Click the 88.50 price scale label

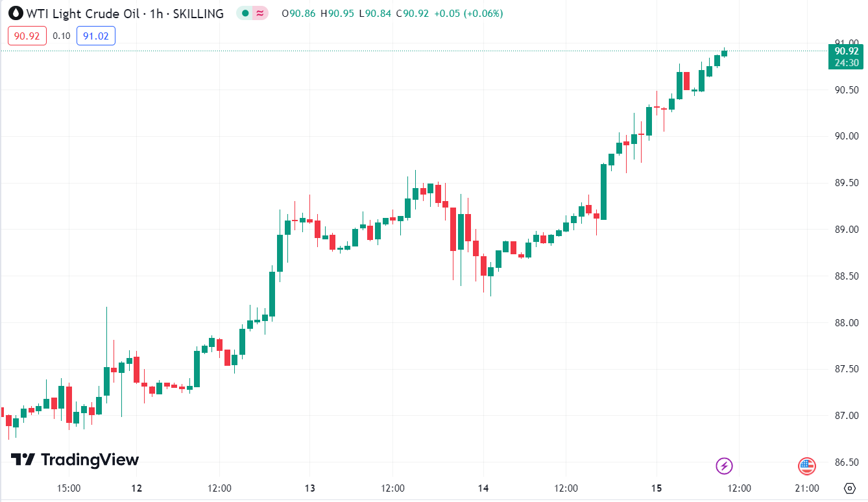click(x=847, y=276)
